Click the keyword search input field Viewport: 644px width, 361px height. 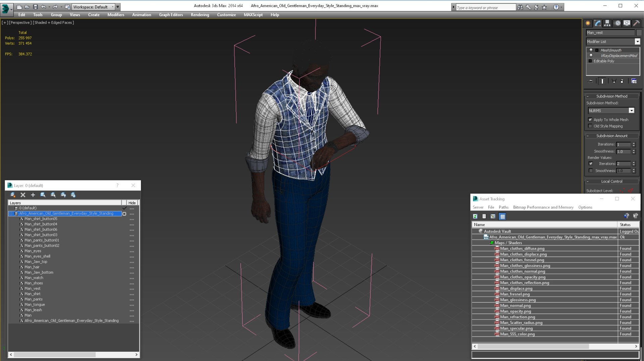(x=485, y=7)
